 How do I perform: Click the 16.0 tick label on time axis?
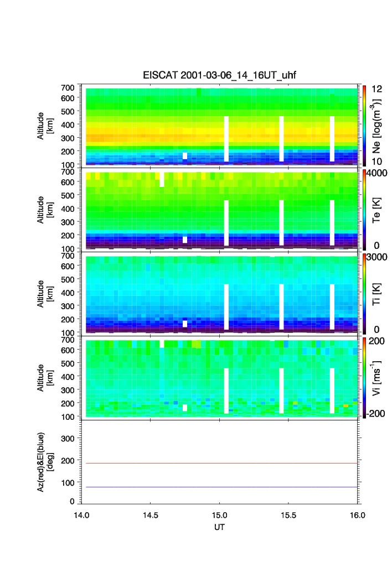pos(357,516)
